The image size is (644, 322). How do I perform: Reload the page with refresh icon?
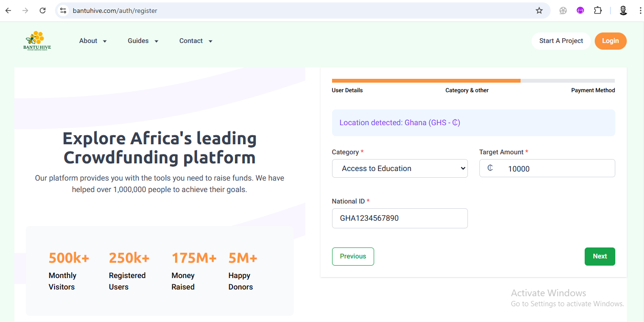(43, 11)
